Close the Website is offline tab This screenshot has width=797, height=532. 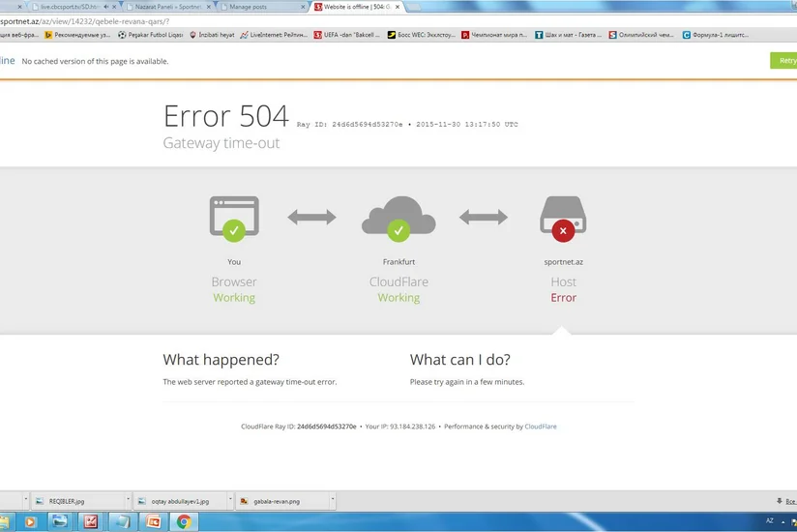(398, 7)
